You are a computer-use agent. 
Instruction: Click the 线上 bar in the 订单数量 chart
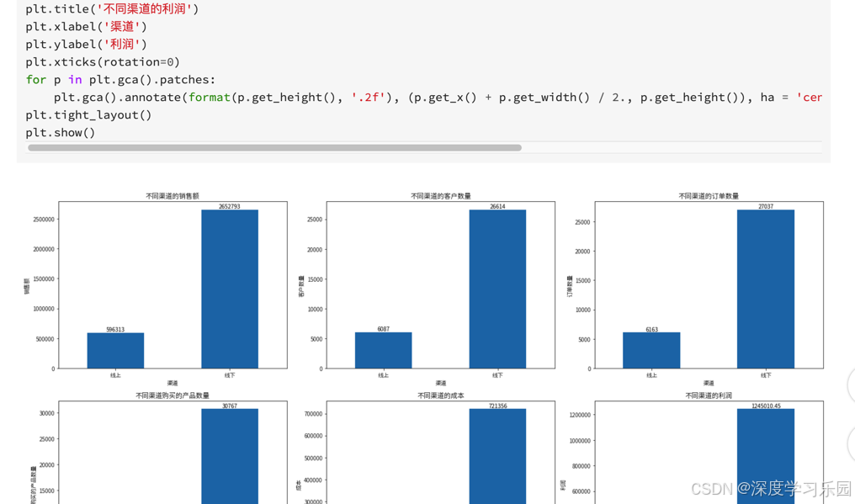(x=651, y=351)
